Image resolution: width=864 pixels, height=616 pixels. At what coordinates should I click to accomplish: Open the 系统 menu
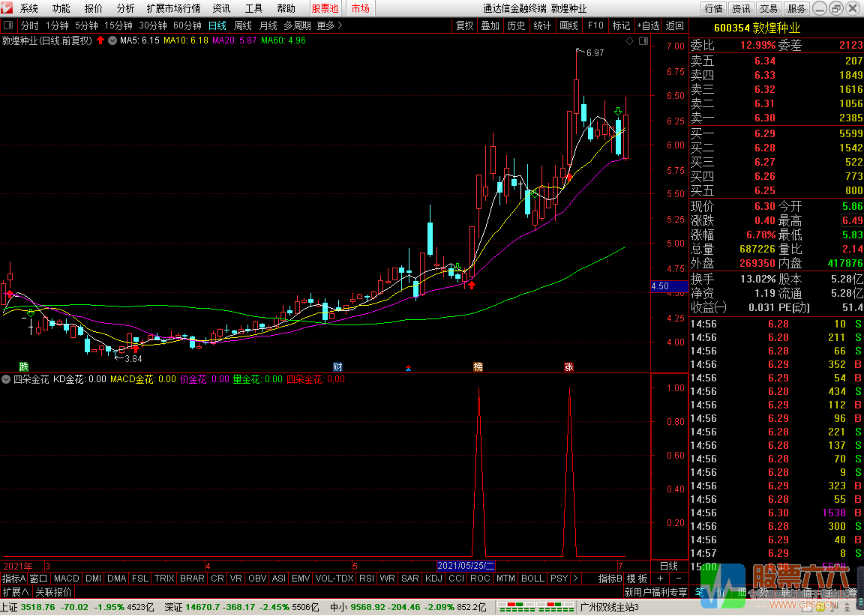[x=28, y=8]
